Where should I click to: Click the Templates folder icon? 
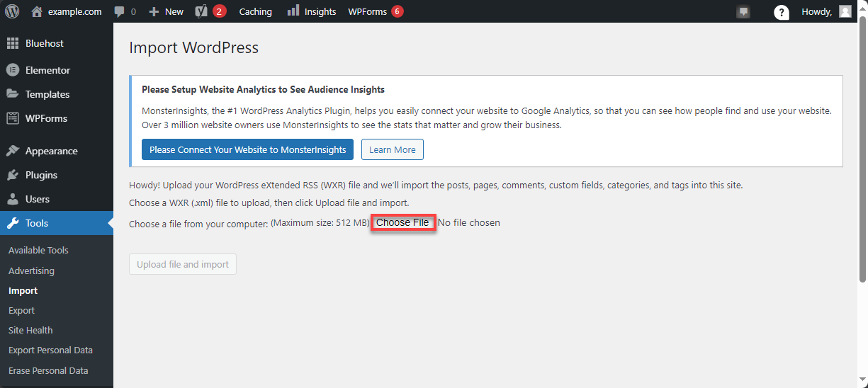tap(13, 94)
